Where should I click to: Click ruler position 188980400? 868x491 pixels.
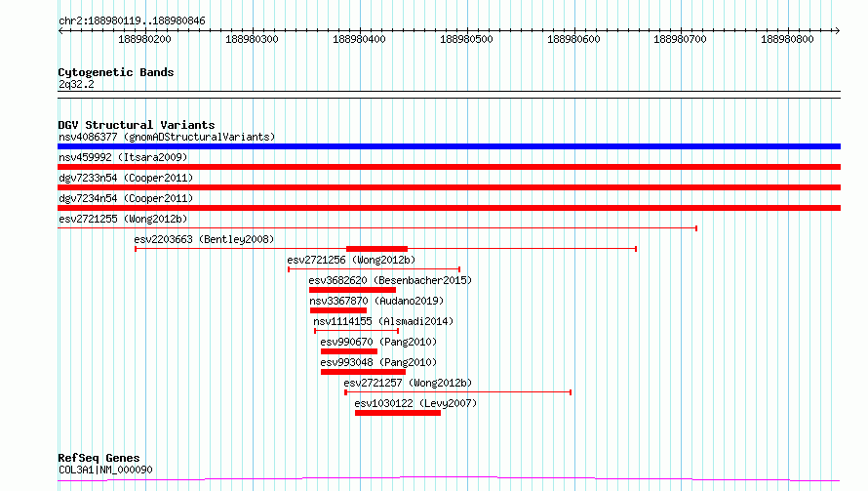tap(359, 39)
